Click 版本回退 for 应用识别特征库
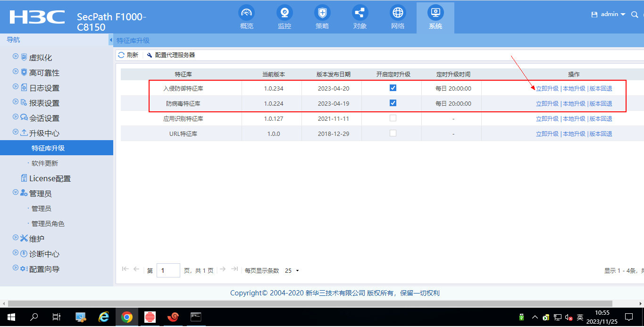 (601, 118)
